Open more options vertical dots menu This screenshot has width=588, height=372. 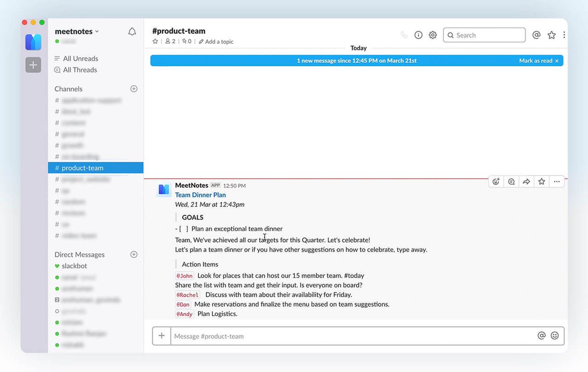point(564,35)
